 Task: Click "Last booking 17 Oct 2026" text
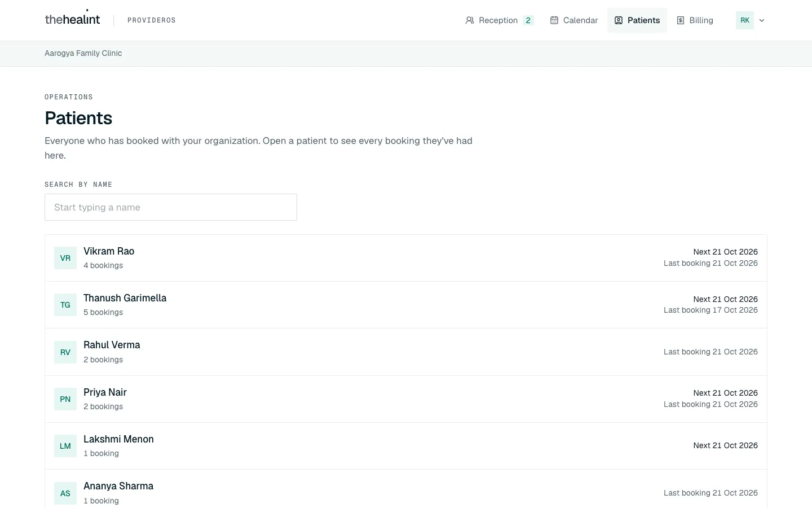coord(710,310)
